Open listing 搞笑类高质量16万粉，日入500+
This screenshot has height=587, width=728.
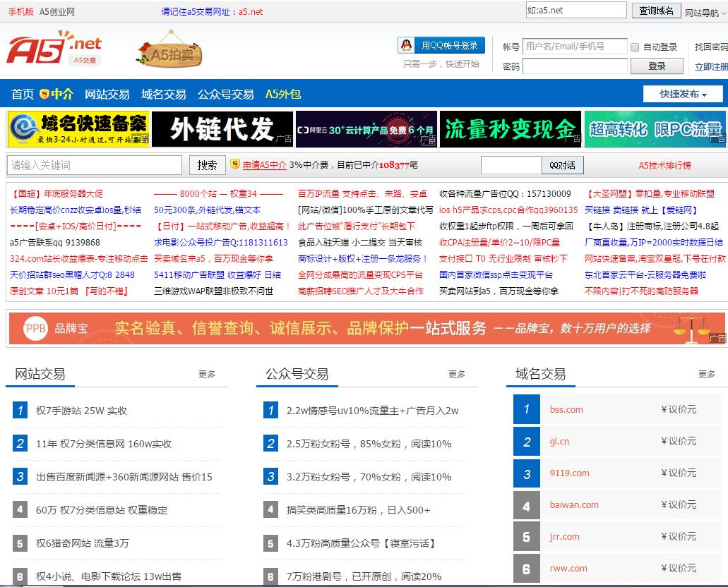pos(358,510)
